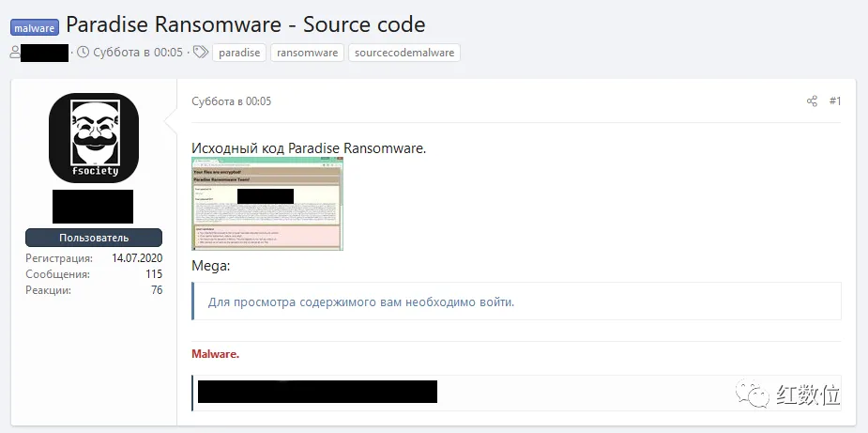Share the post via share icon
The height and width of the screenshot is (433, 868).
tap(812, 101)
